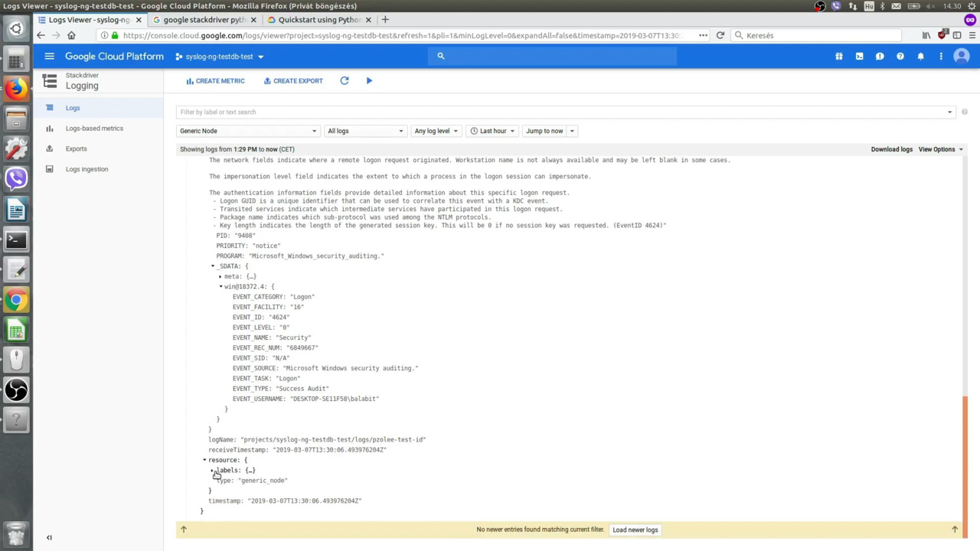980x551 pixels.
Task: Send feedback via the speech bubble icon
Action: [x=880, y=56]
